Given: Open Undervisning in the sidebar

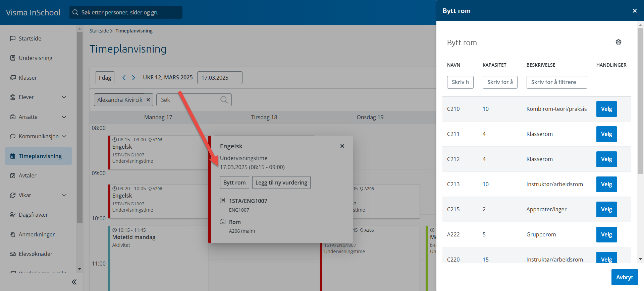Looking at the screenshot, I should [36, 58].
